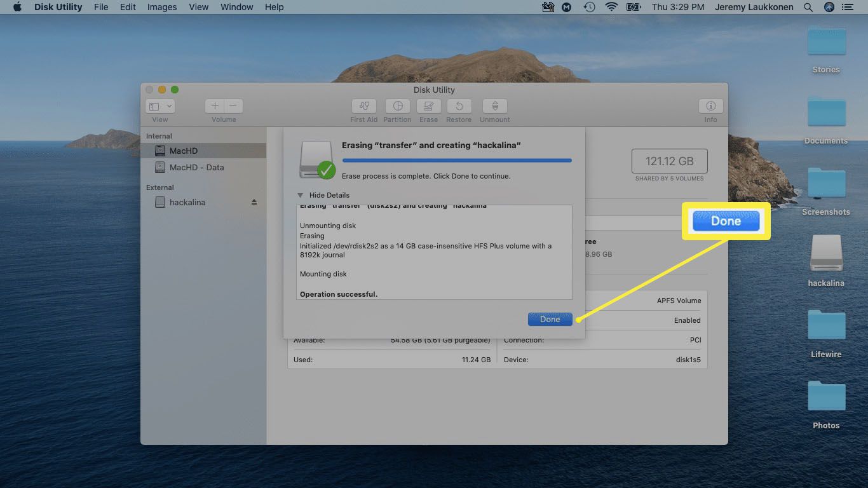
Task: Open the First Aid tool
Action: [363, 106]
